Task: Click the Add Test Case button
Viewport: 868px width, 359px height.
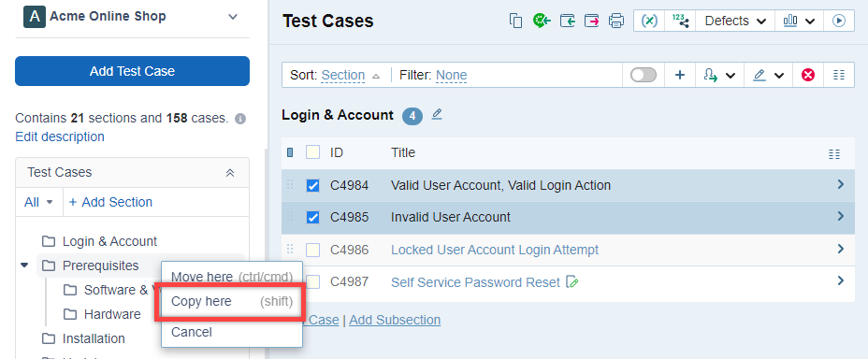Action: click(x=132, y=71)
